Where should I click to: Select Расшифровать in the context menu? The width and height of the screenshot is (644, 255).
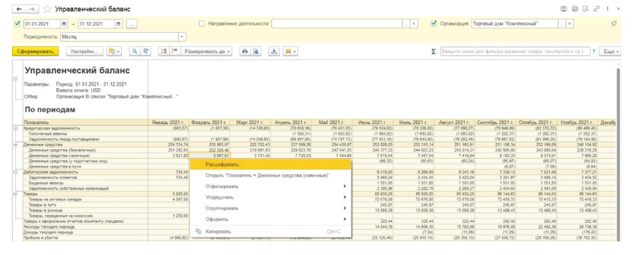224,164
